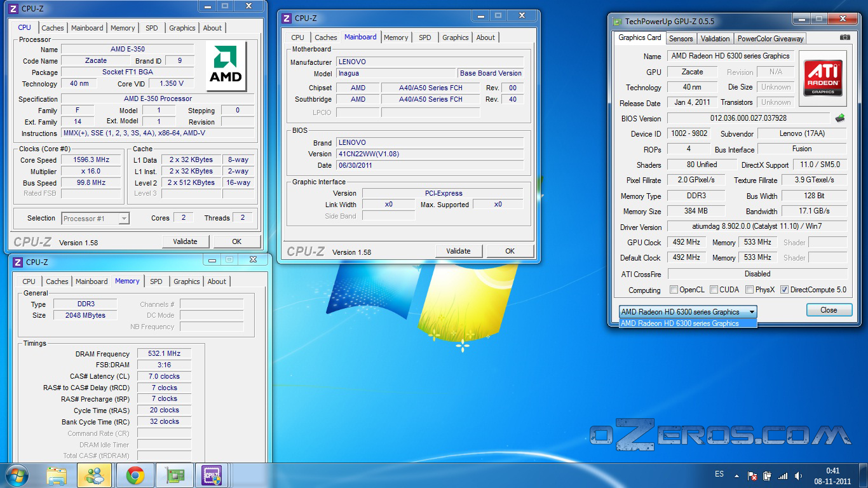Viewport: 868px width, 488px height.
Task: Open the Mainboard CPU-Z window title icon
Action: [x=287, y=18]
